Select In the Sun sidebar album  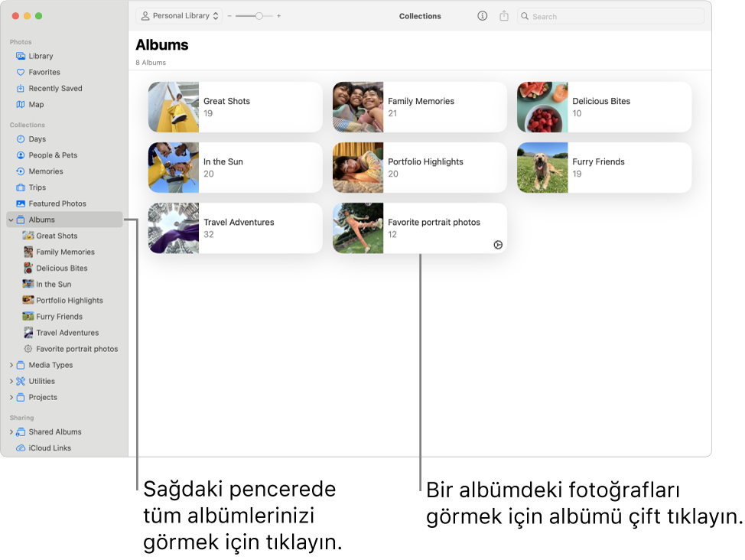click(54, 285)
